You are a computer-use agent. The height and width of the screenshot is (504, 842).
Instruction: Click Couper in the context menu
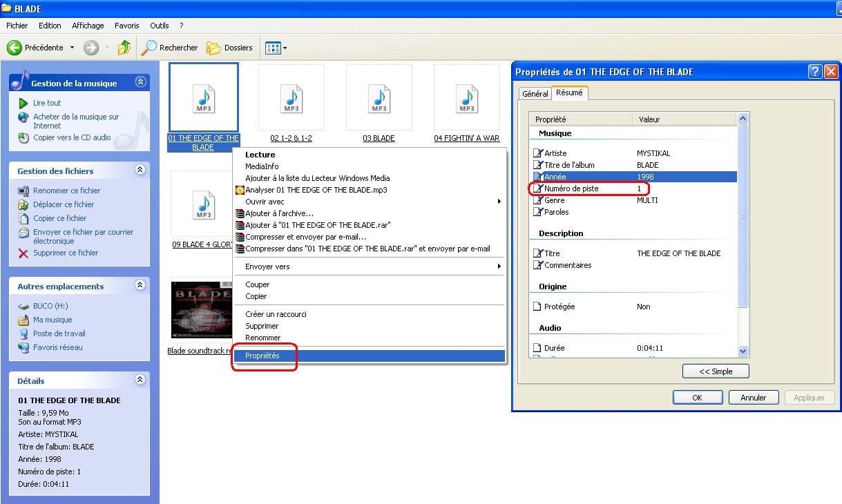pyautogui.click(x=369, y=284)
